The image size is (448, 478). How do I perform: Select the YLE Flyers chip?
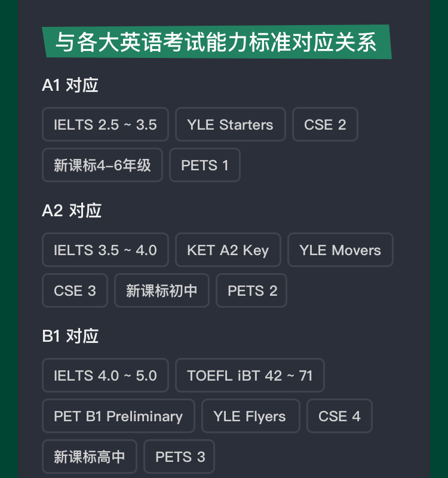[x=250, y=416]
